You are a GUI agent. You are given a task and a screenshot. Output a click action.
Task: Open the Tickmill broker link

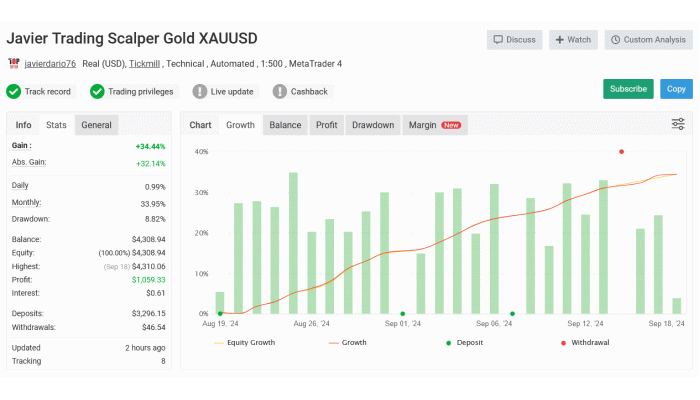(147, 64)
